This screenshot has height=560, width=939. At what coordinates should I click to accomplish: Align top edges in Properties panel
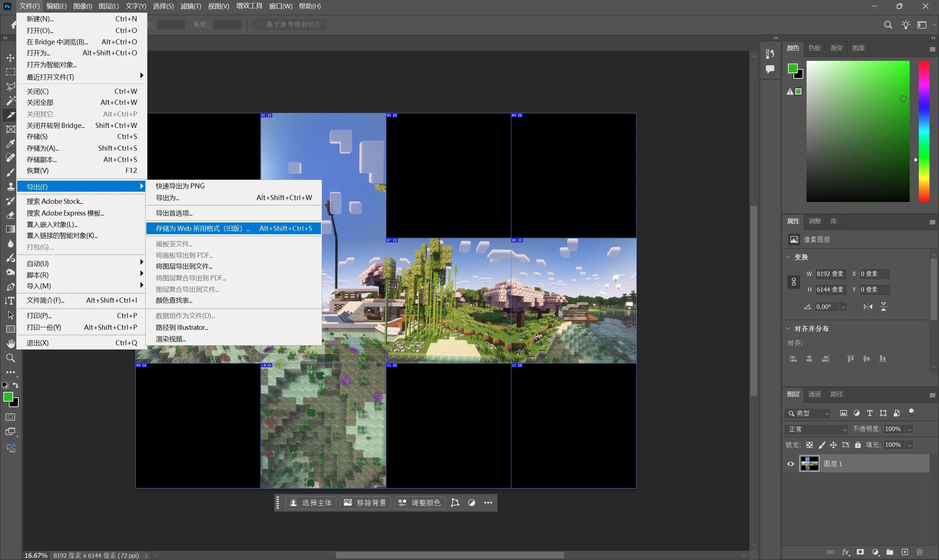click(x=850, y=359)
